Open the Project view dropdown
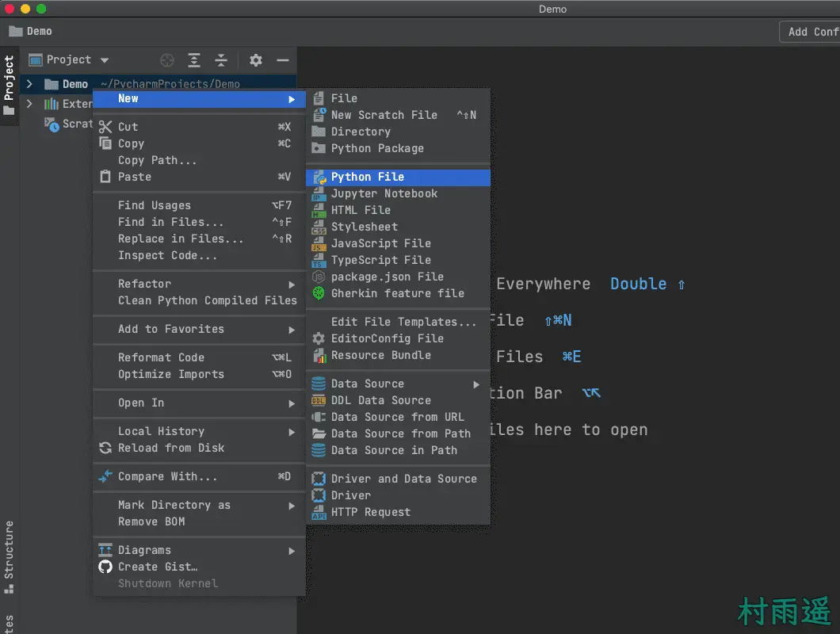This screenshot has width=840, height=634. click(105, 60)
